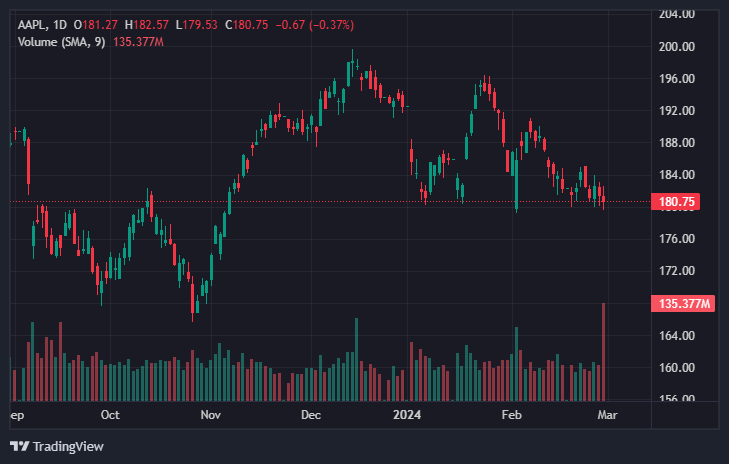
Task: Click the 200.00 price axis label
Action: (676, 46)
